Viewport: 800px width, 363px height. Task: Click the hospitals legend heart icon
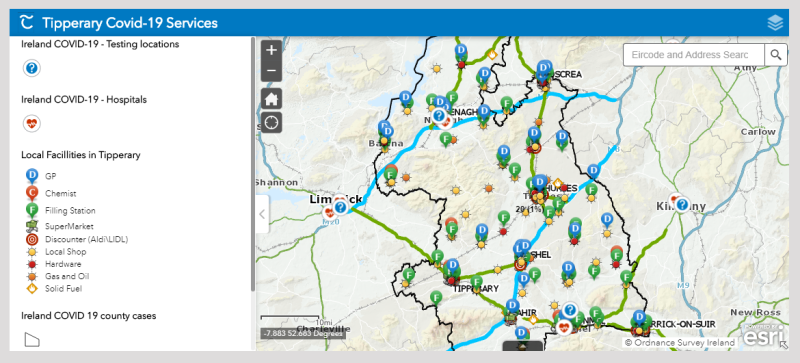pos(32,123)
